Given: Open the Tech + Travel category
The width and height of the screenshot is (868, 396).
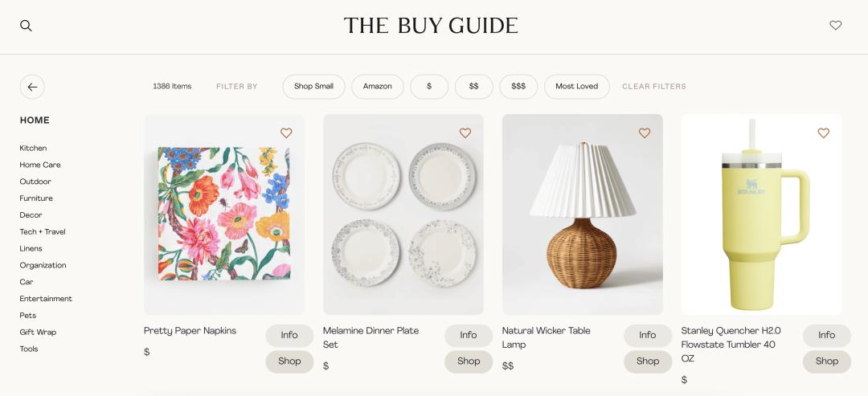Looking at the screenshot, I should click(43, 232).
